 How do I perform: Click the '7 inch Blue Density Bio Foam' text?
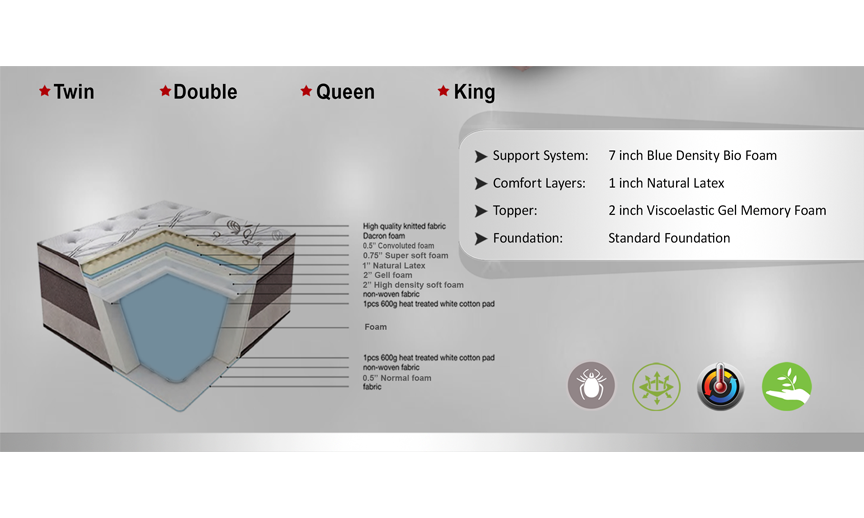pyautogui.click(x=692, y=156)
